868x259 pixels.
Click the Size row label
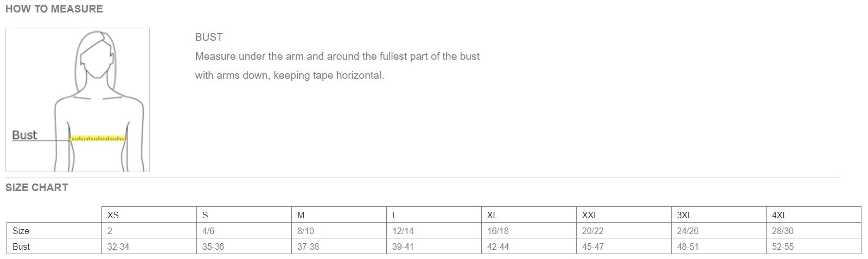[x=21, y=231]
